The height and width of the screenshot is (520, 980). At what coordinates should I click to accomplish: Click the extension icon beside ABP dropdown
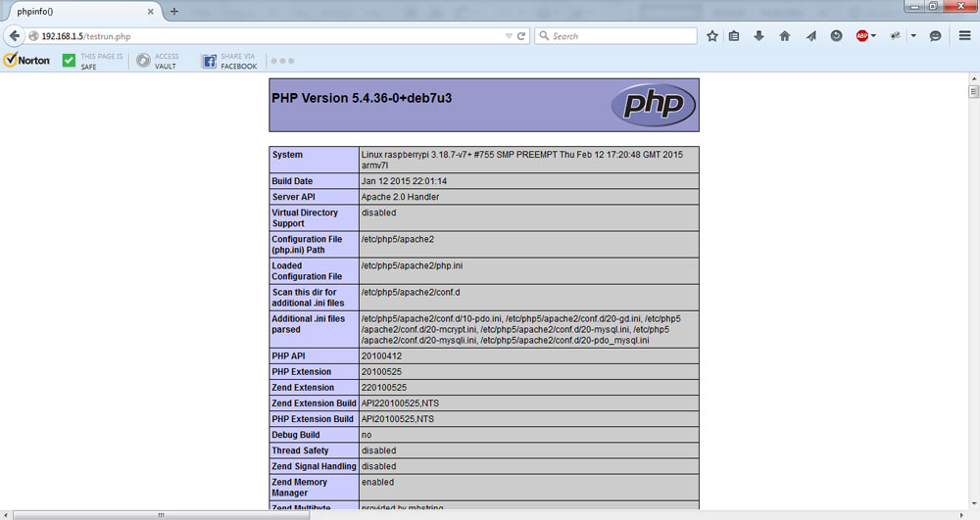(896, 36)
